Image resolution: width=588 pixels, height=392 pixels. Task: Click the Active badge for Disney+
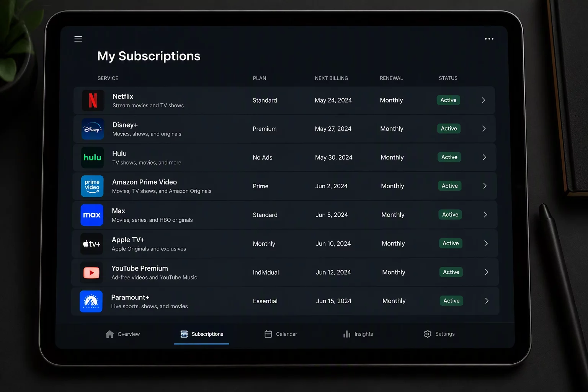pos(449,129)
